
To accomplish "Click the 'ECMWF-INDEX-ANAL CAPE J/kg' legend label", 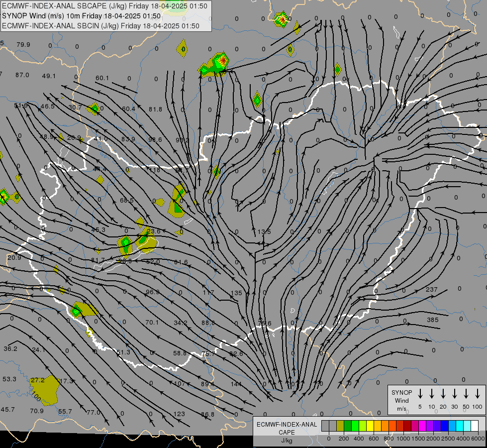I will tap(287, 432).
